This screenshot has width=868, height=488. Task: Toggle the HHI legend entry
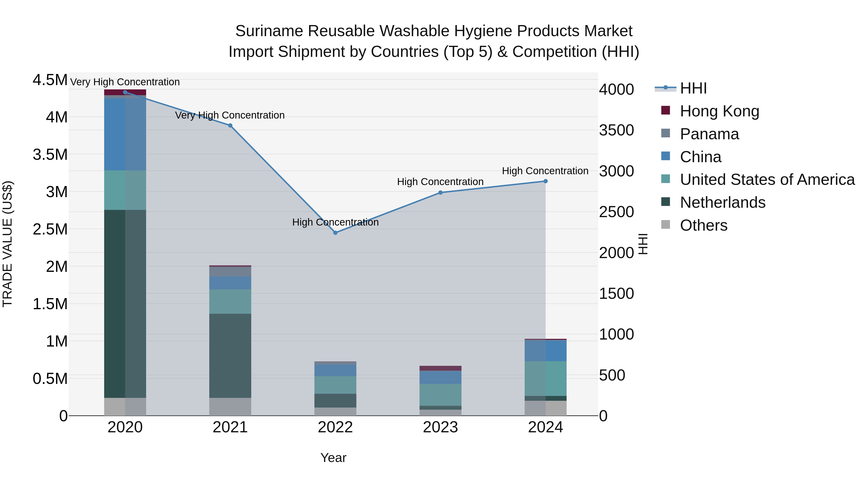(x=681, y=88)
